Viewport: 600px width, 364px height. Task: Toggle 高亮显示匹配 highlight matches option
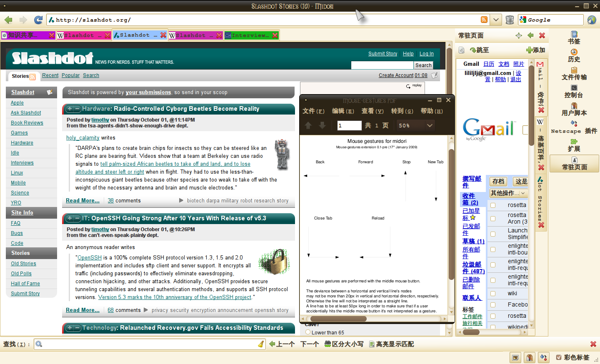tap(391, 344)
